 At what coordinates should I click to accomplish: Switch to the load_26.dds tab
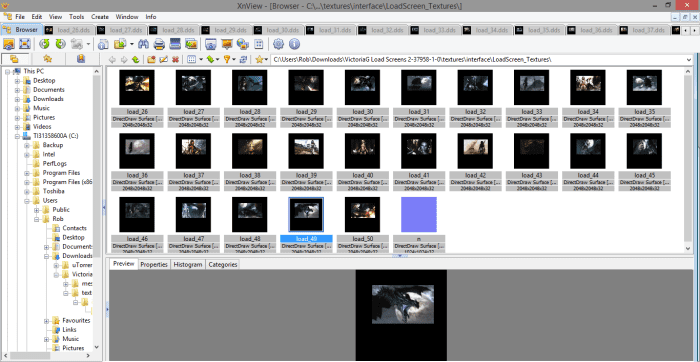[69, 30]
